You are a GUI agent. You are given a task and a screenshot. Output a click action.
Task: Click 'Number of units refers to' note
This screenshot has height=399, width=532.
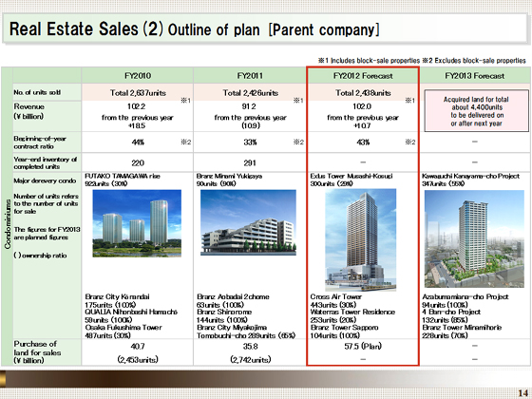[46, 203]
